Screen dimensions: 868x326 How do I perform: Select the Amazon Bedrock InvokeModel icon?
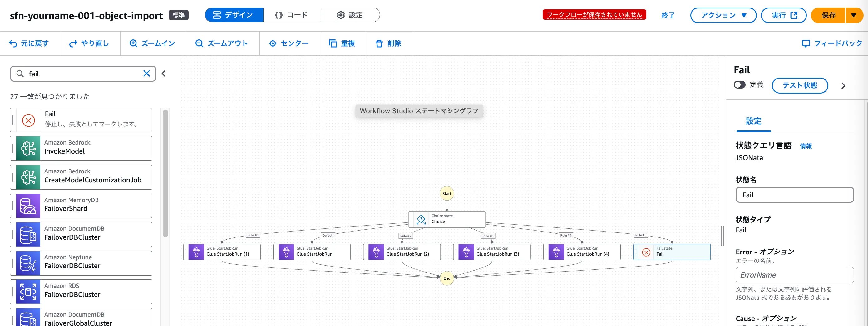pyautogui.click(x=28, y=149)
